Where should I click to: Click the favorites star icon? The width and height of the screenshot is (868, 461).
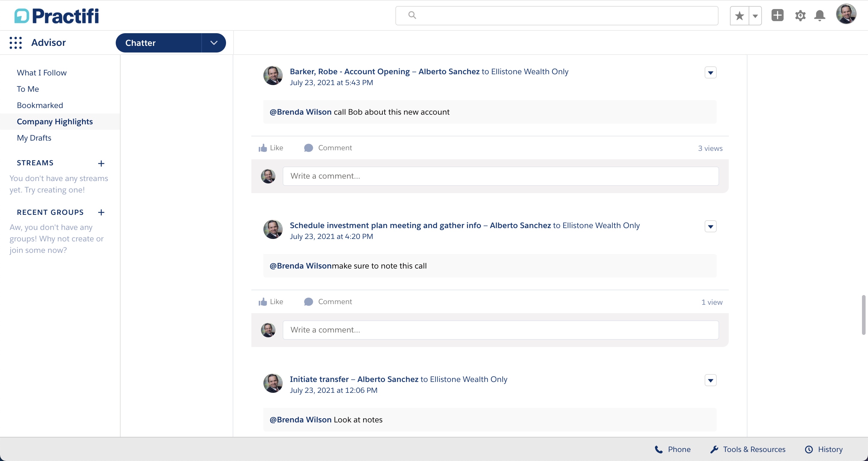click(x=739, y=16)
